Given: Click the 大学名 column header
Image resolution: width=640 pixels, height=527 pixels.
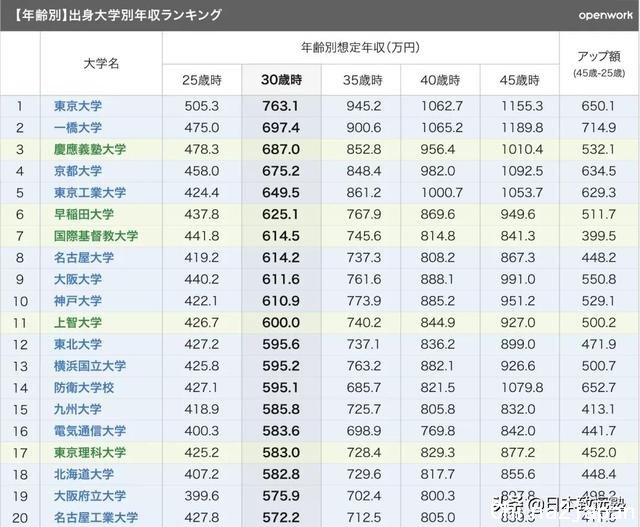Looking at the screenshot, I should pyautogui.click(x=101, y=64).
